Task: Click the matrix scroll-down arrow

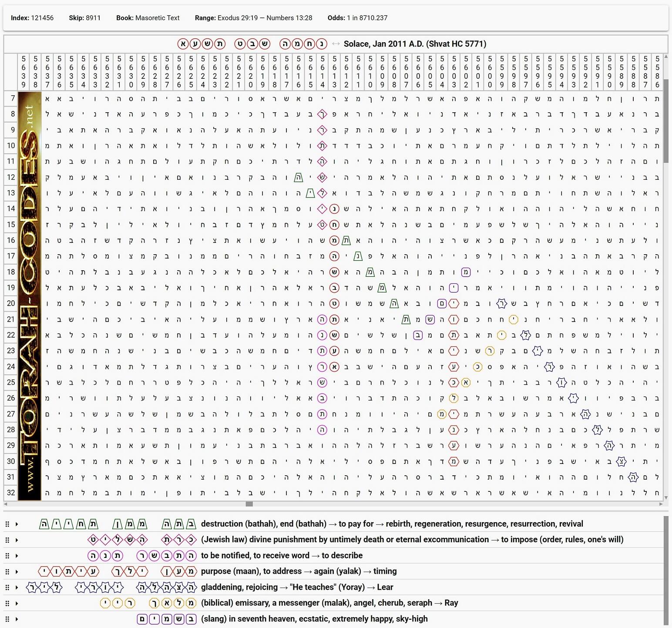Action: tap(666, 498)
